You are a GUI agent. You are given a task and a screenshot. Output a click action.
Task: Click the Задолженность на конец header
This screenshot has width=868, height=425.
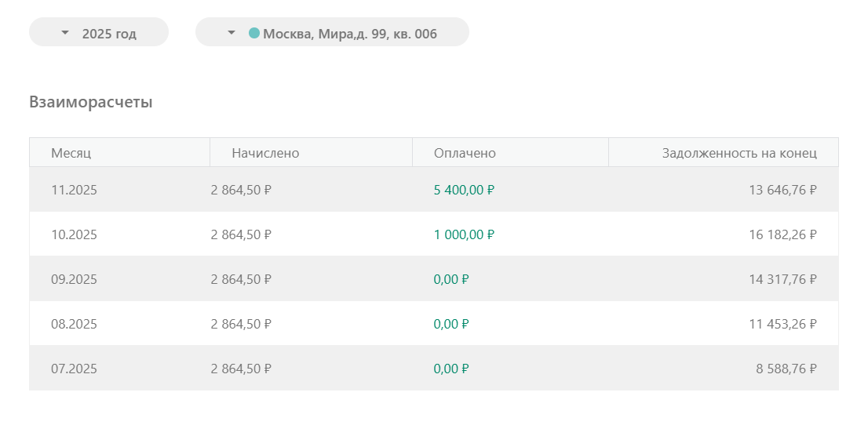tap(739, 153)
